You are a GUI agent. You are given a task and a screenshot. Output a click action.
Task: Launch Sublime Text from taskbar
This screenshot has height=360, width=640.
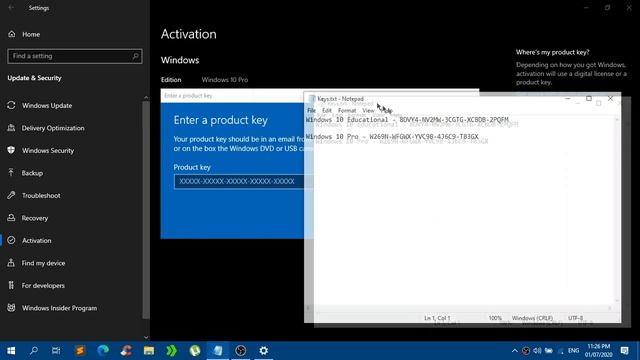[x=80, y=351]
